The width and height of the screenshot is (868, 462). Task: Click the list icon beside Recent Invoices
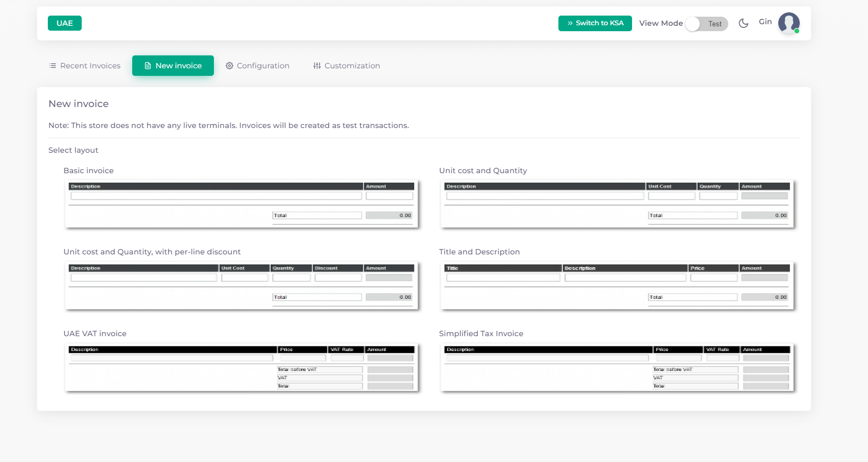[x=53, y=66]
